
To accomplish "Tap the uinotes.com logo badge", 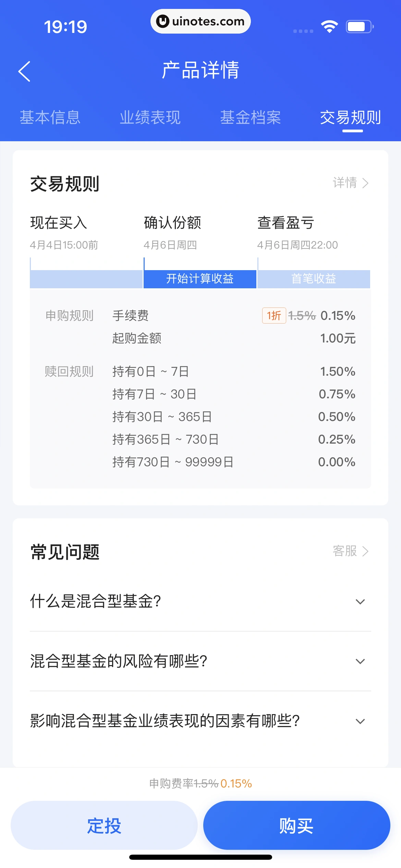I will pos(200,21).
